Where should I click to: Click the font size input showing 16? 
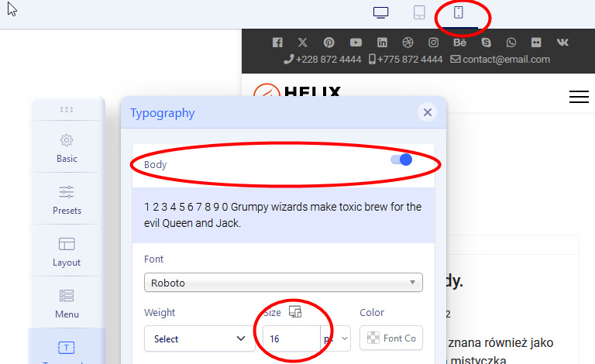pyautogui.click(x=291, y=338)
